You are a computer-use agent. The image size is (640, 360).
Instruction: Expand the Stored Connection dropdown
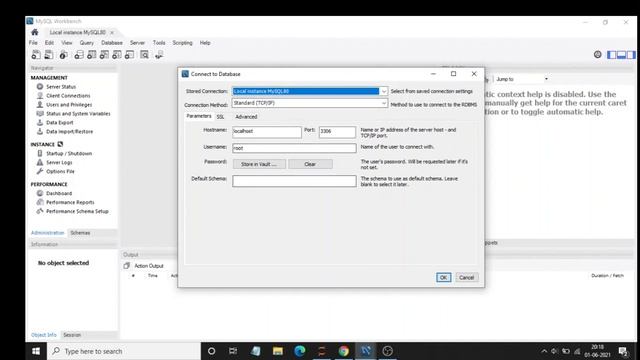(x=384, y=91)
